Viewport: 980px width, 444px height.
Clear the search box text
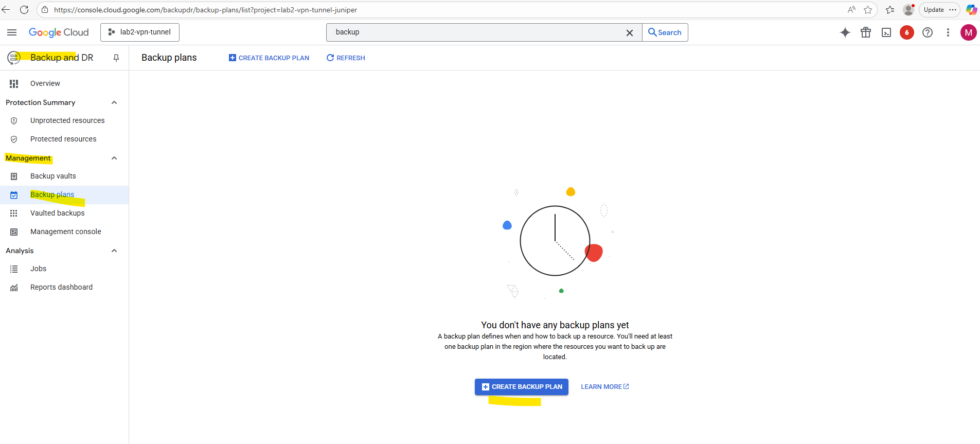tap(629, 32)
